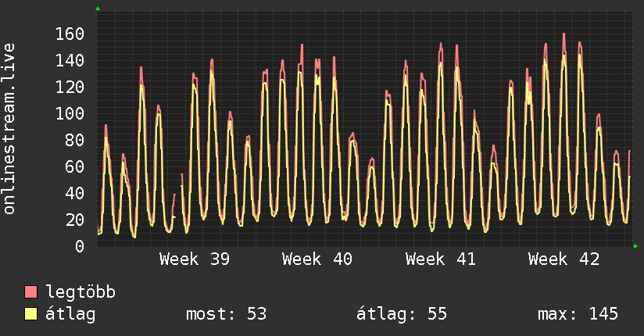Click the Week 41 axis label
Viewport: 644px width, 336px height.
click(x=441, y=259)
